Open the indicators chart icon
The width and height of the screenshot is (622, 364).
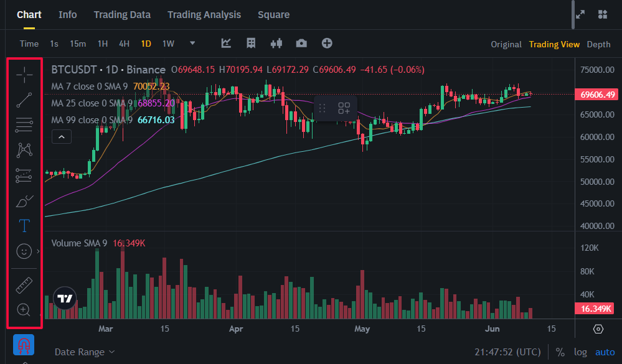point(226,43)
